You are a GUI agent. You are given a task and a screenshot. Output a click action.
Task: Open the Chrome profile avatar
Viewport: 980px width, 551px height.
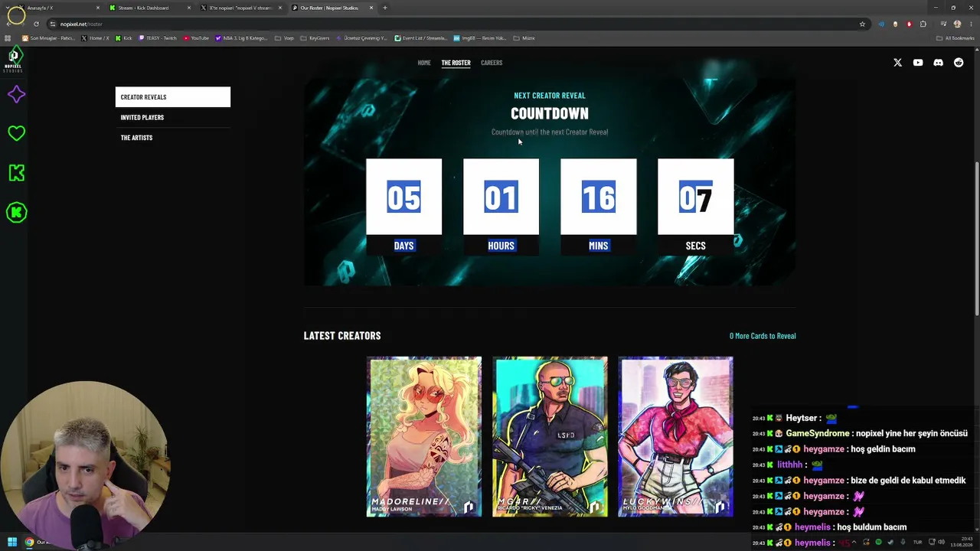[x=957, y=24]
